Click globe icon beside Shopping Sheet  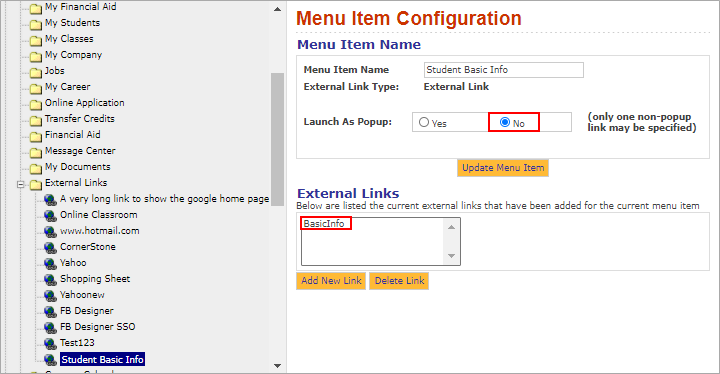pos(50,279)
